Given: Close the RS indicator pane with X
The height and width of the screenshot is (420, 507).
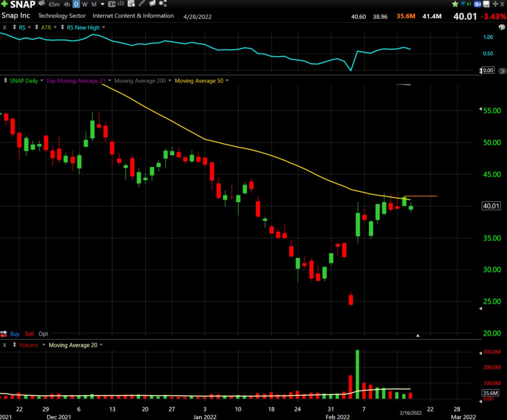Looking at the screenshot, I should coord(5,28).
